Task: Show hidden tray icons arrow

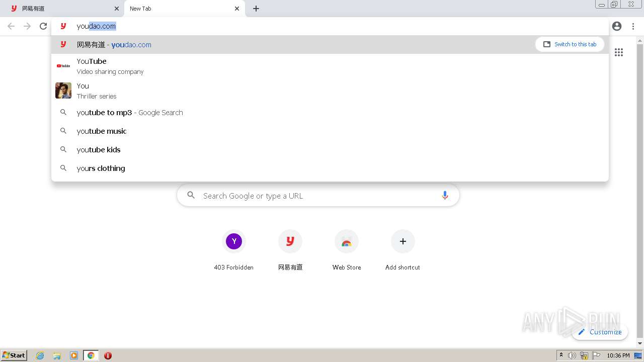Action: point(561,355)
